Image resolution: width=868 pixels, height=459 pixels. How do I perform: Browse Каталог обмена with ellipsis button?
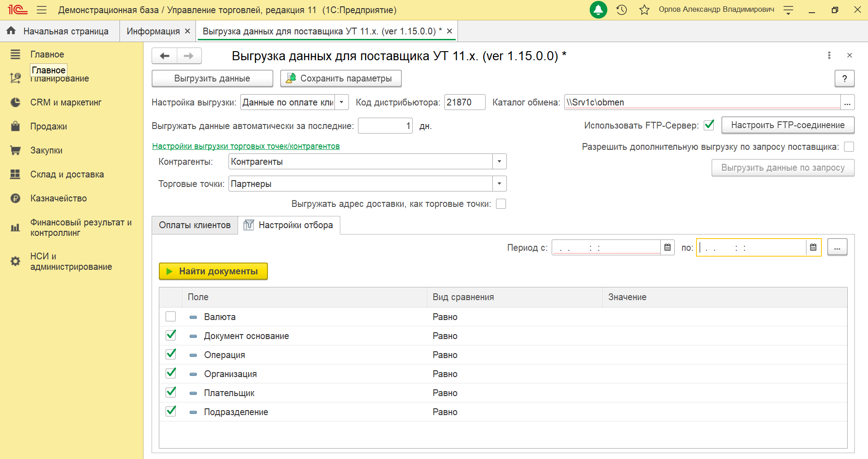pyautogui.click(x=847, y=102)
